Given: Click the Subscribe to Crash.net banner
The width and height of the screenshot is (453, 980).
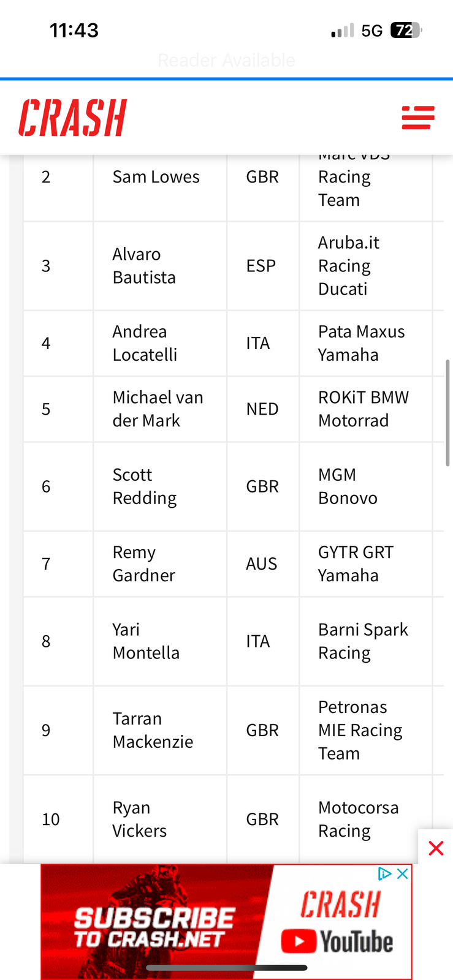Looking at the screenshot, I should click(226, 922).
